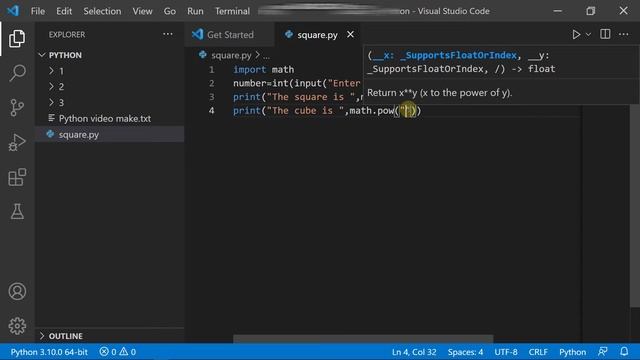Viewport: 640px width, 360px height.
Task: Click number=int on line 2
Action: [260, 83]
